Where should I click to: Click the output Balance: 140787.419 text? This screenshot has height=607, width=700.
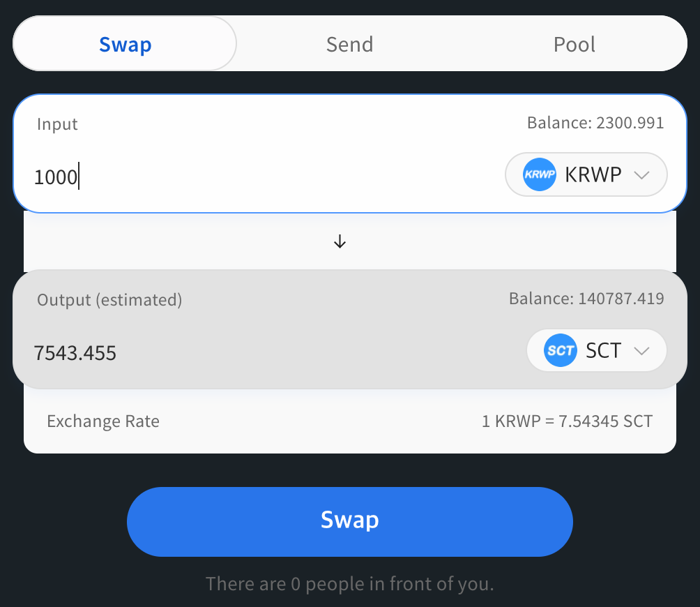(586, 299)
